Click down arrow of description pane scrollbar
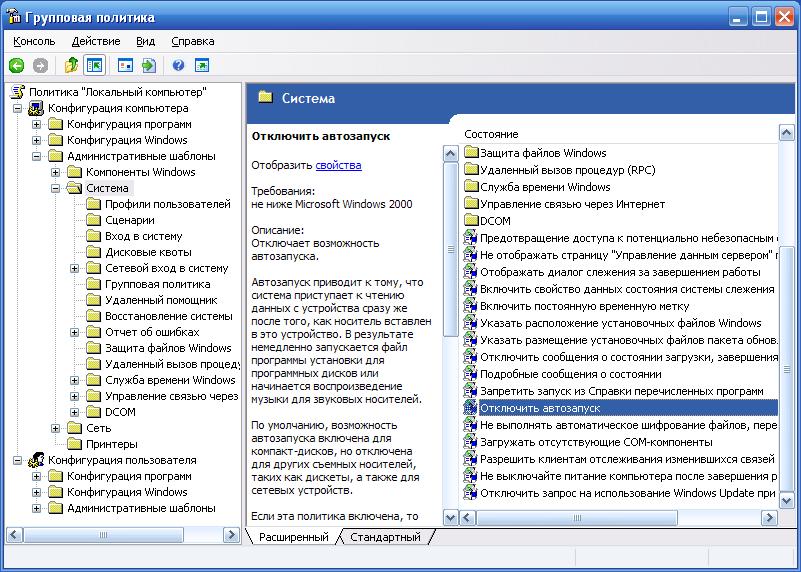The width and height of the screenshot is (801, 572). [x=450, y=517]
